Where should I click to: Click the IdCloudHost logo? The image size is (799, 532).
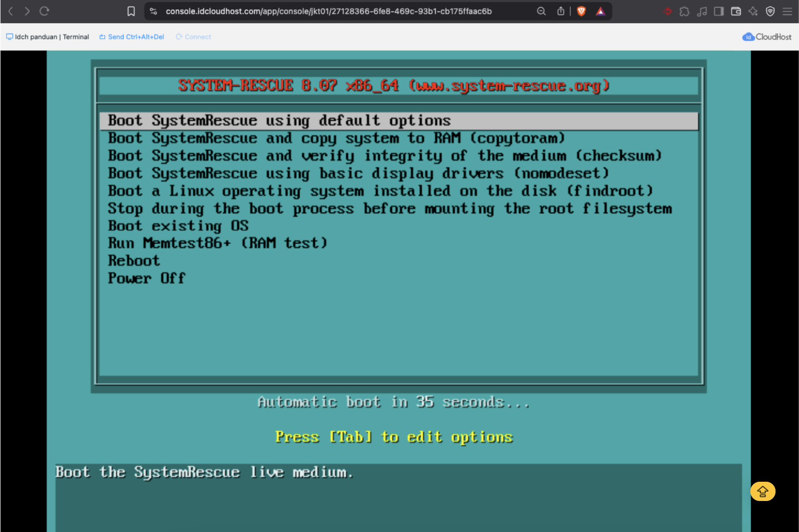(767, 37)
